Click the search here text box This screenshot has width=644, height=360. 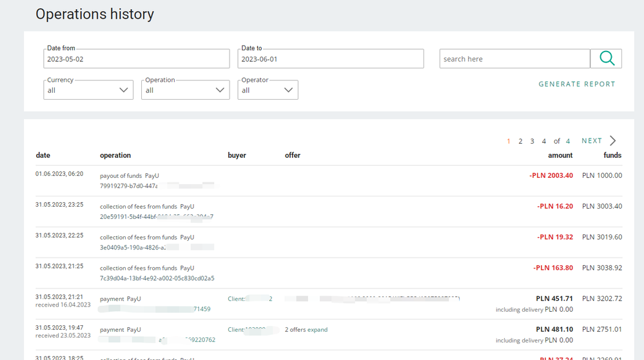[x=514, y=59]
